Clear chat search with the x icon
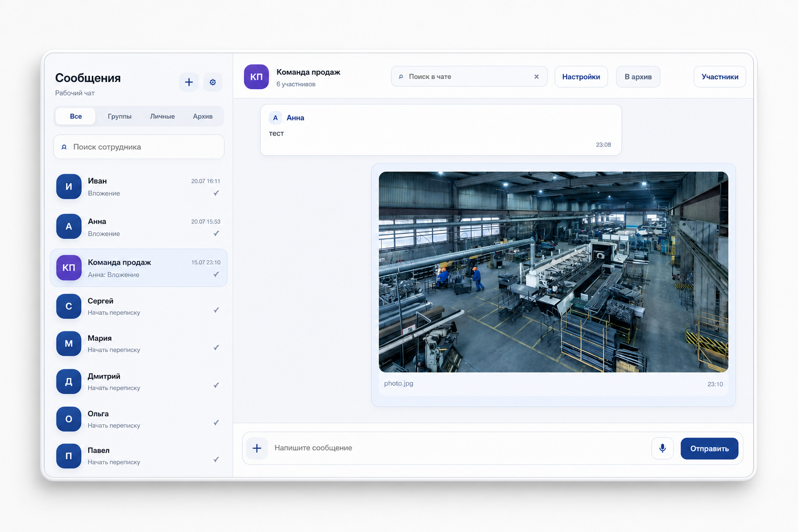The width and height of the screenshot is (798, 532). pos(537,76)
